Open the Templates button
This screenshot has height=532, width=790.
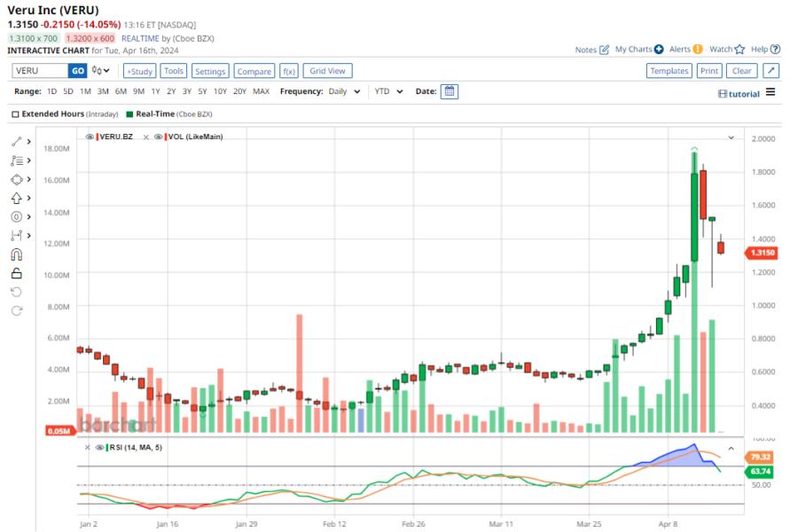click(669, 71)
